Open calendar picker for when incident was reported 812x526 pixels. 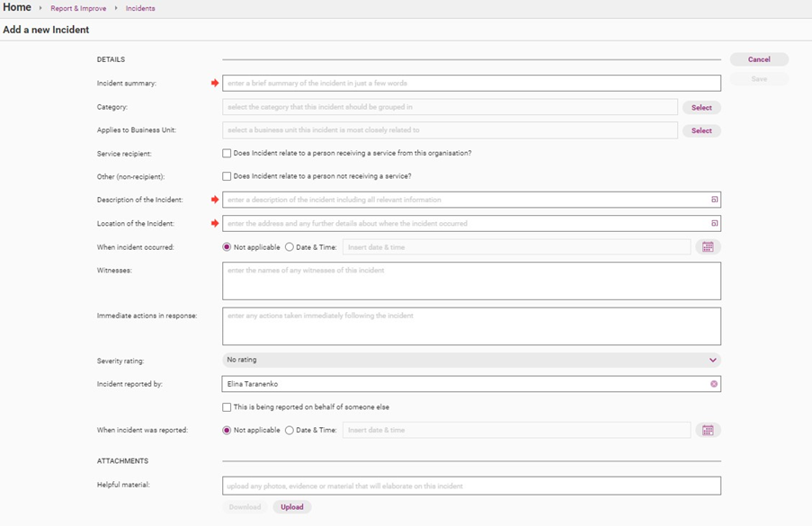[x=708, y=430]
